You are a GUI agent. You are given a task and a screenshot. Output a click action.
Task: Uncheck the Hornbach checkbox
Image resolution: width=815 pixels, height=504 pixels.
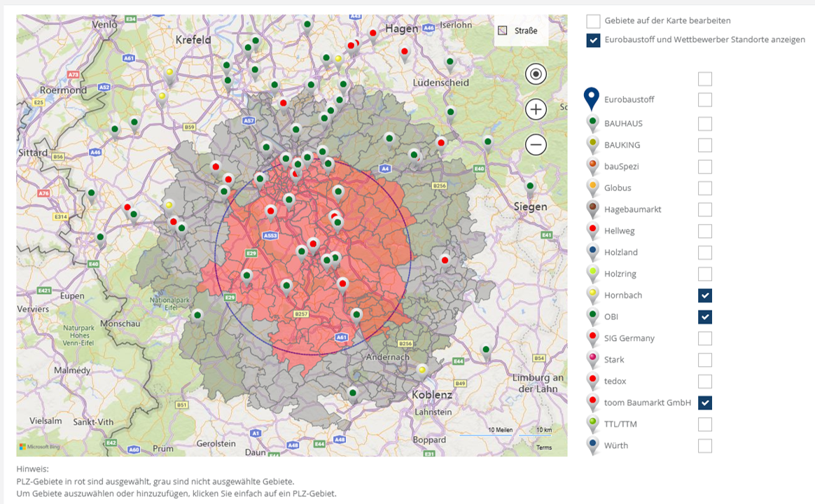(x=705, y=295)
